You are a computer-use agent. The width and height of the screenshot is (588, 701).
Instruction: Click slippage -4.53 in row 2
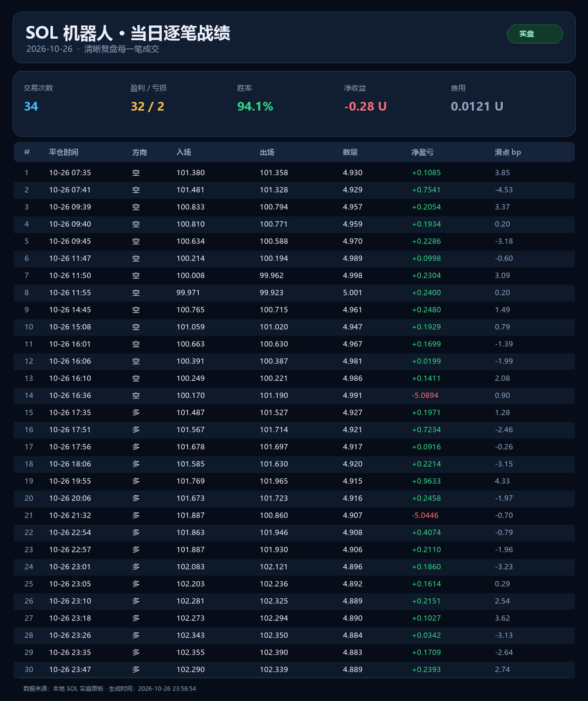click(503, 190)
